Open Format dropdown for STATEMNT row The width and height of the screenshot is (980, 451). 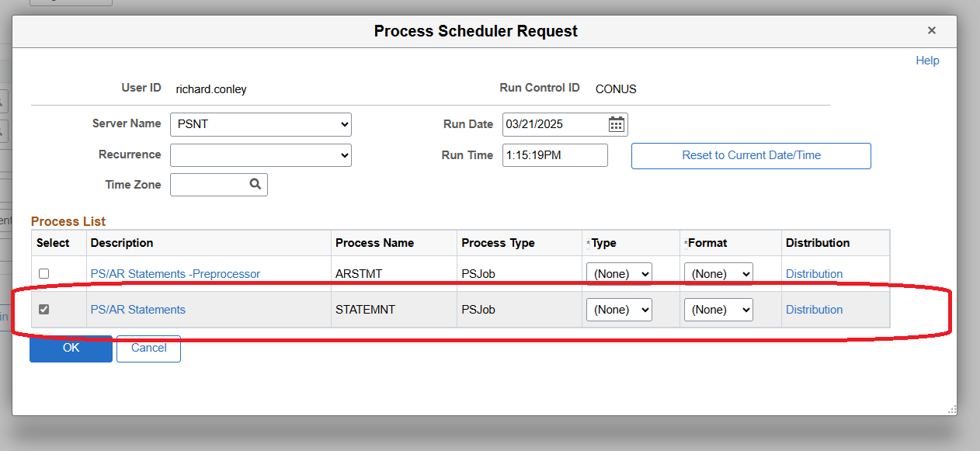(x=718, y=310)
